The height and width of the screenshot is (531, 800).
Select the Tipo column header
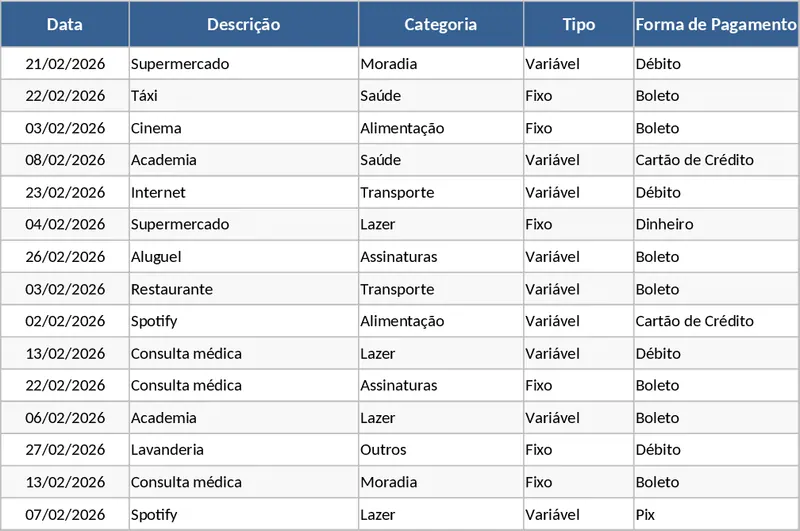click(x=578, y=25)
